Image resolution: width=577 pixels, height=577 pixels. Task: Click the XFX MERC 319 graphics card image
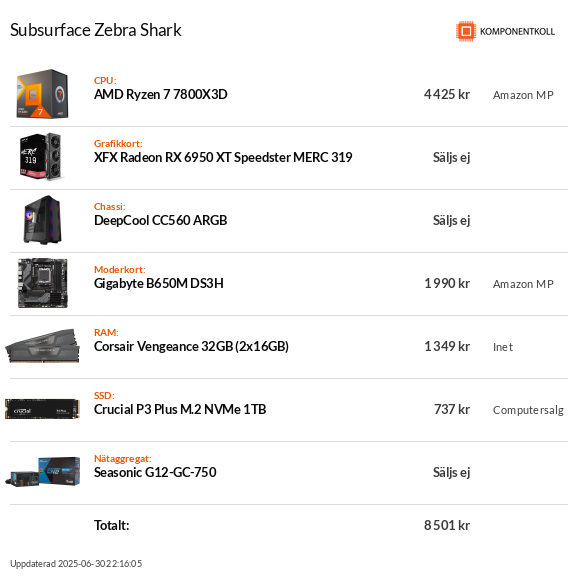coord(40,156)
